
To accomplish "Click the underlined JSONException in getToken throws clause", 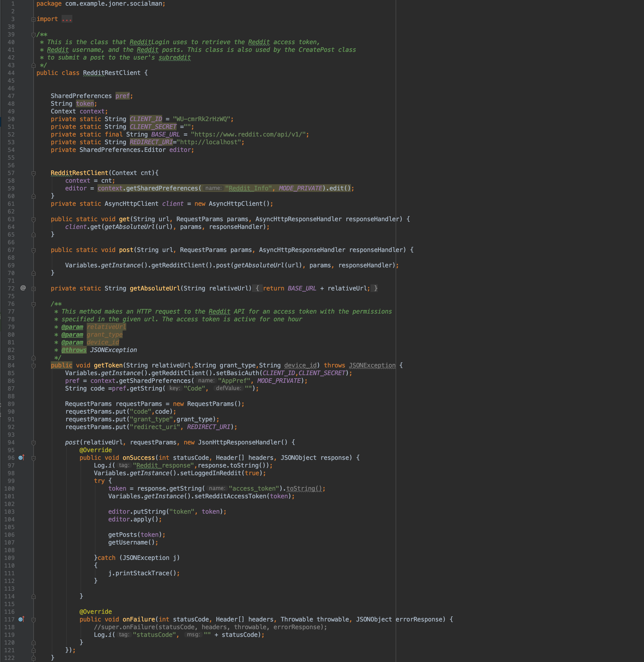I will [x=372, y=365].
